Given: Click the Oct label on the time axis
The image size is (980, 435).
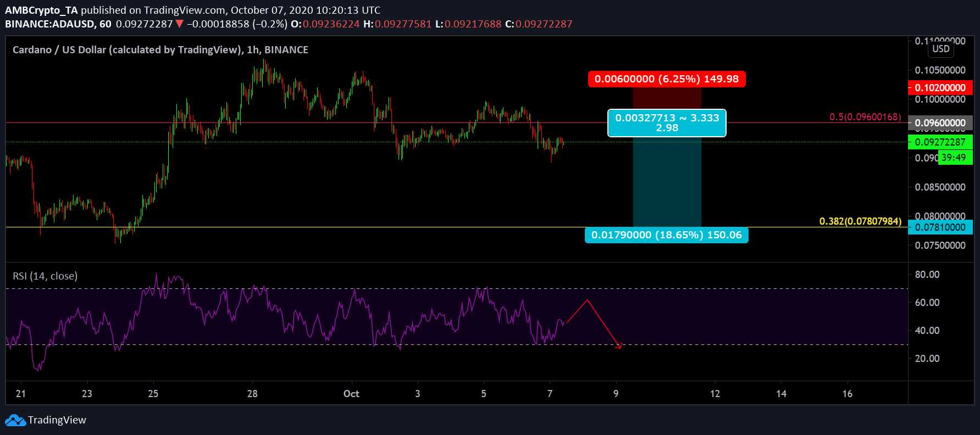Looking at the screenshot, I should (351, 394).
